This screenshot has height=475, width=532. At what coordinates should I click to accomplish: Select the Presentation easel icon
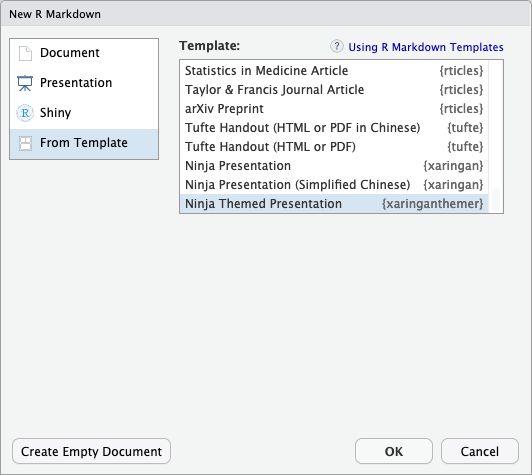point(25,83)
